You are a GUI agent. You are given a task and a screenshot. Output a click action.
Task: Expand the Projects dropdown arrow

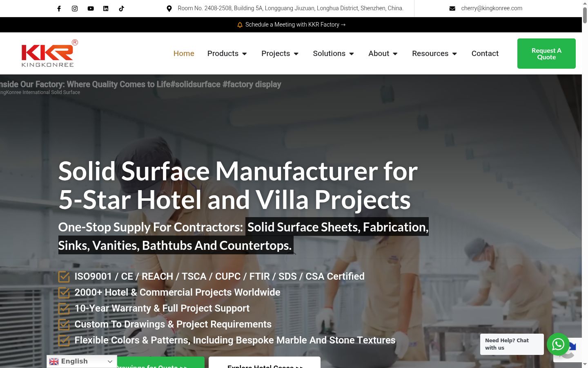pos(296,54)
